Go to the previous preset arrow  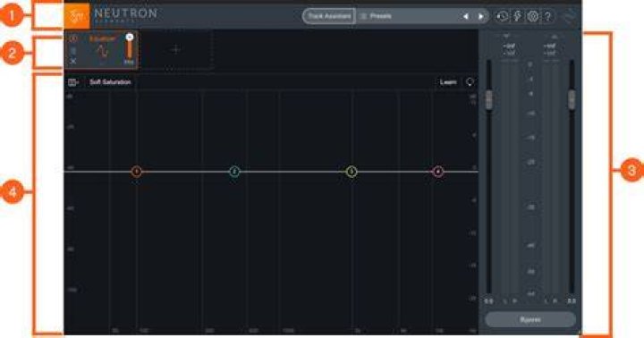point(466,16)
